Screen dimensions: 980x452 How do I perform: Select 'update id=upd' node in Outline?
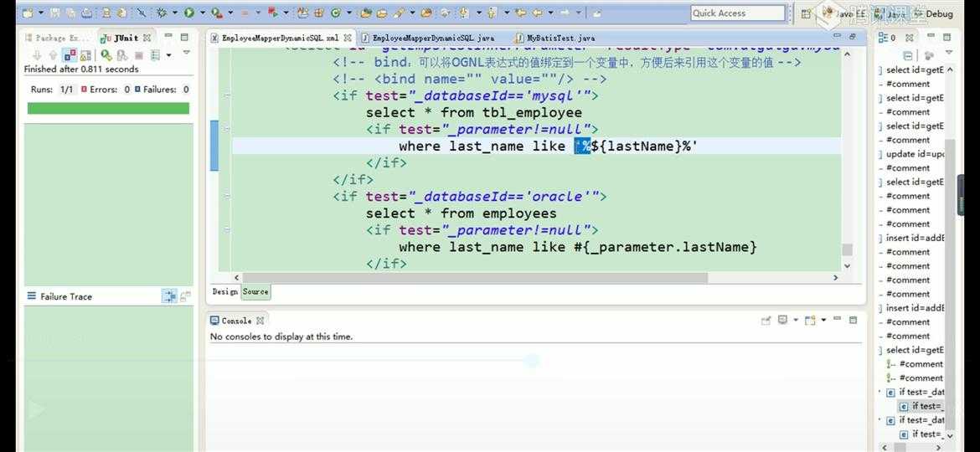[915, 154]
